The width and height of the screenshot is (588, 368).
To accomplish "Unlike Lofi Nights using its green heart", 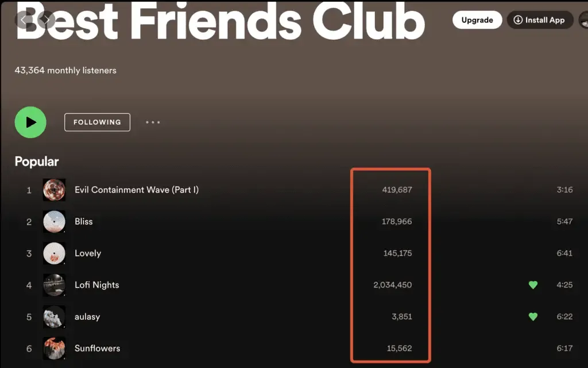I will (533, 285).
